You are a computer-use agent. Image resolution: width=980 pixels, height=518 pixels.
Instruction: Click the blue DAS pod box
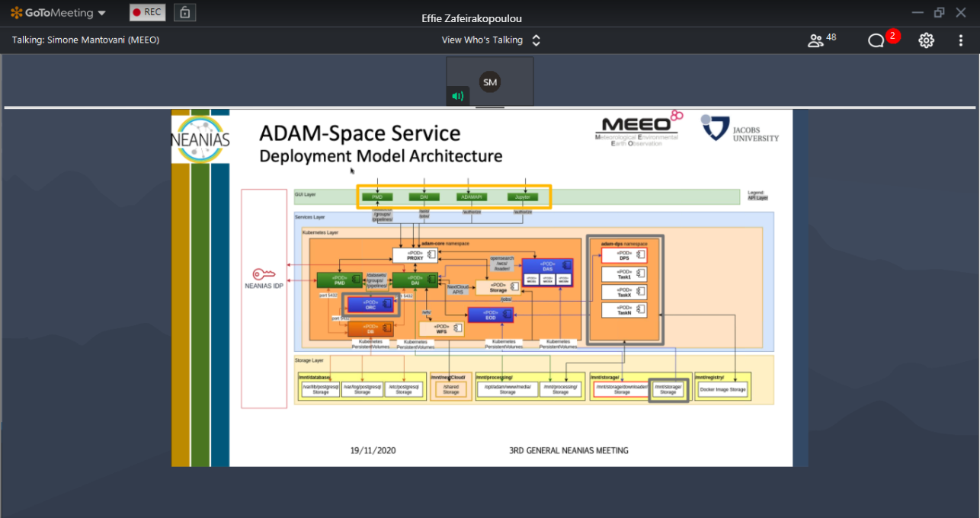pyautogui.click(x=547, y=273)
